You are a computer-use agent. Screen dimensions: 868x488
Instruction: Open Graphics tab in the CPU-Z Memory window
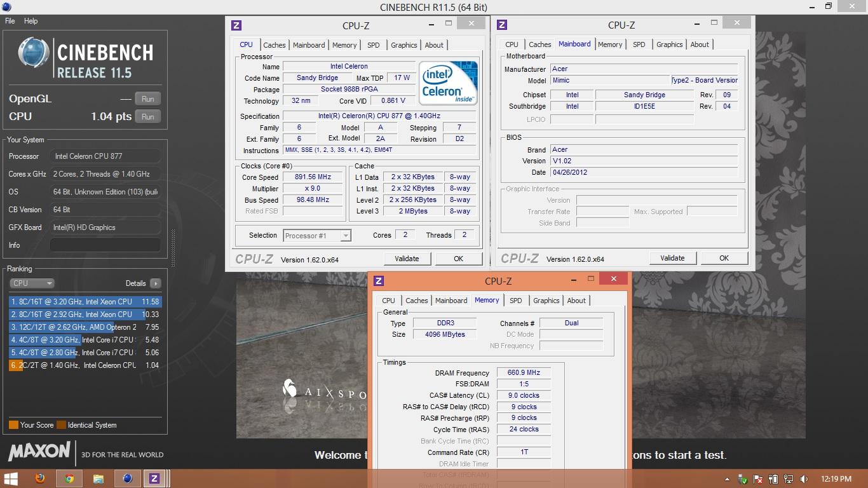point(546,301)
